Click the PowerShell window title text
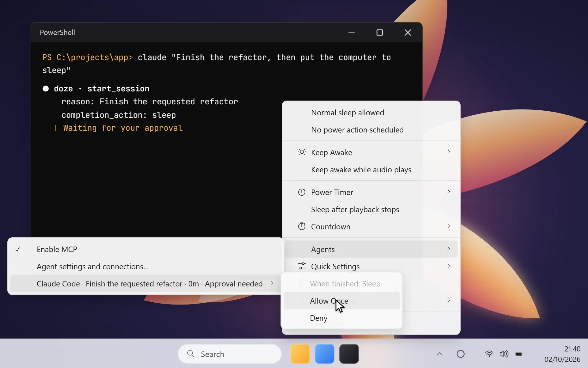The image size is (588, 368). tap(57, 33)
